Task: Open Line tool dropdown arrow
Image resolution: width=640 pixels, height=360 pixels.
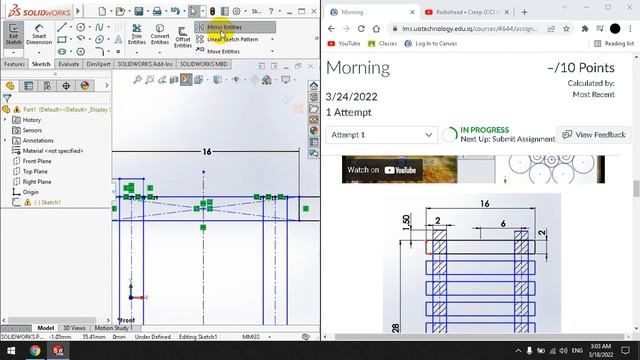Action: point(71,27)
